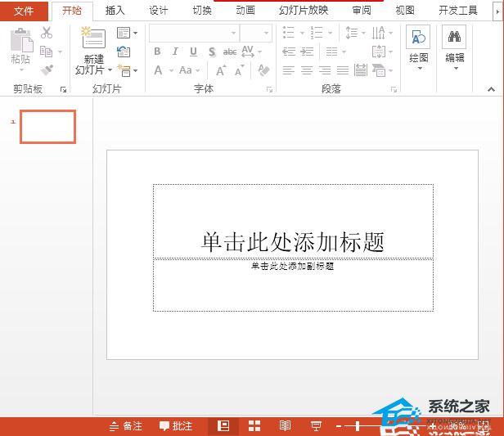Click the bullet list icon

pos(288,33)
